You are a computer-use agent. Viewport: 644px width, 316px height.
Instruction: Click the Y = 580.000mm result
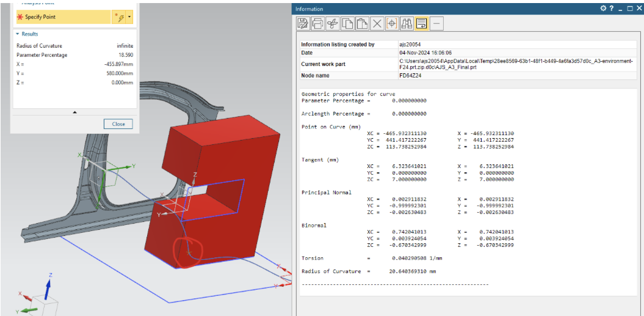120,73
